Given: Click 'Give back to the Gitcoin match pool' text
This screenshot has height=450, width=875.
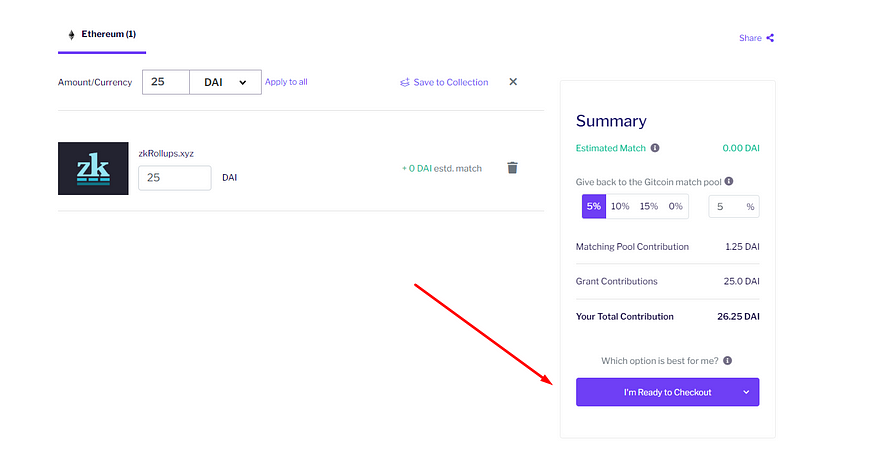Looking at the screenshot, I should tap(648, 182).
